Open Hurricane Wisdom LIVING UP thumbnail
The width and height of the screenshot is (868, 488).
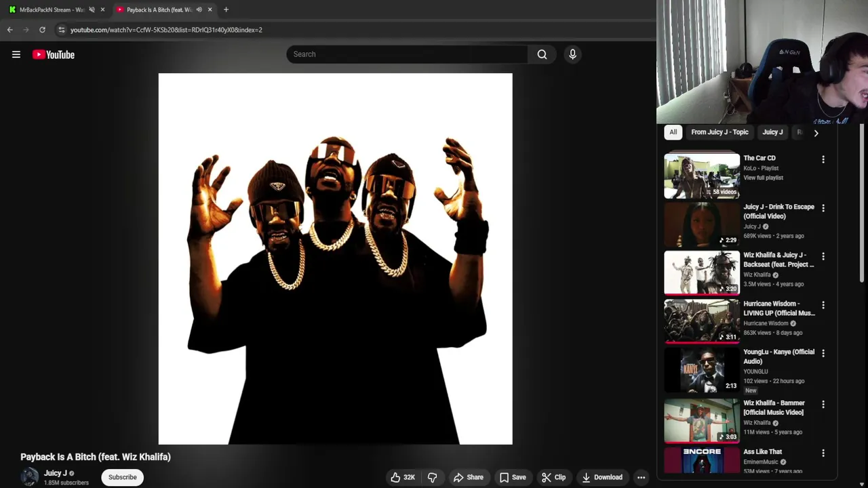click(702, 321)
